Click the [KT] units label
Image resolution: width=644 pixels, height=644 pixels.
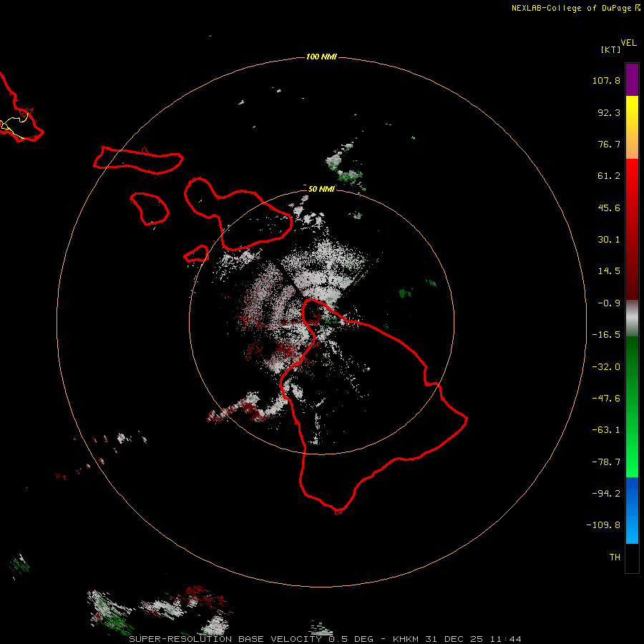click(611, 49)
